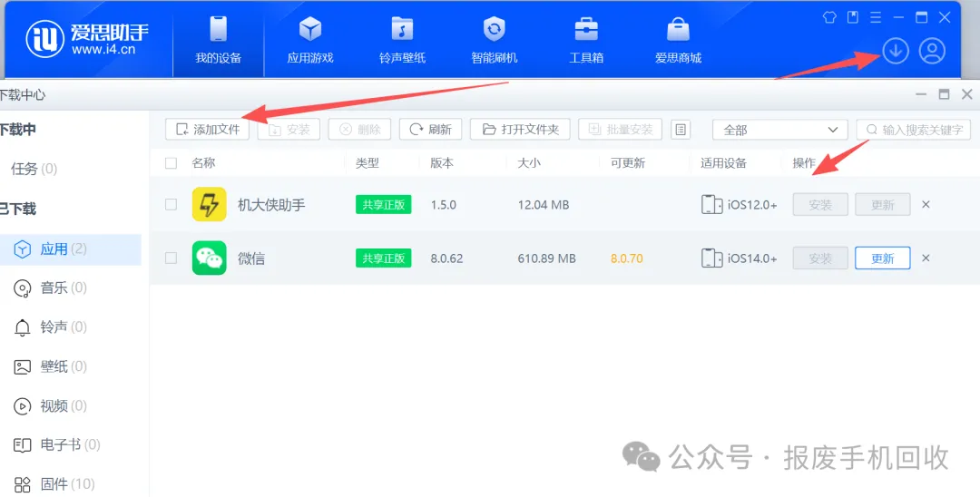Viewport: 980px width, 497px height.
Task: Sort by 可更新 column header
Action: (628, 163)
